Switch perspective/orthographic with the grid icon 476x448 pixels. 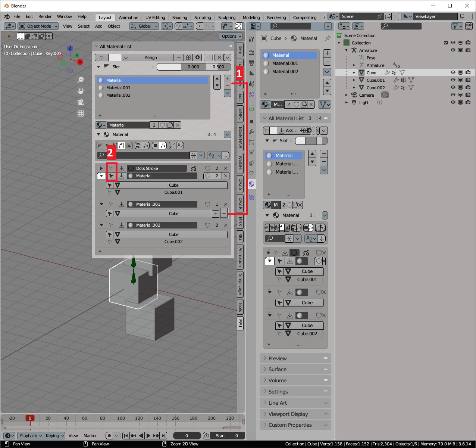click(81, 113)
